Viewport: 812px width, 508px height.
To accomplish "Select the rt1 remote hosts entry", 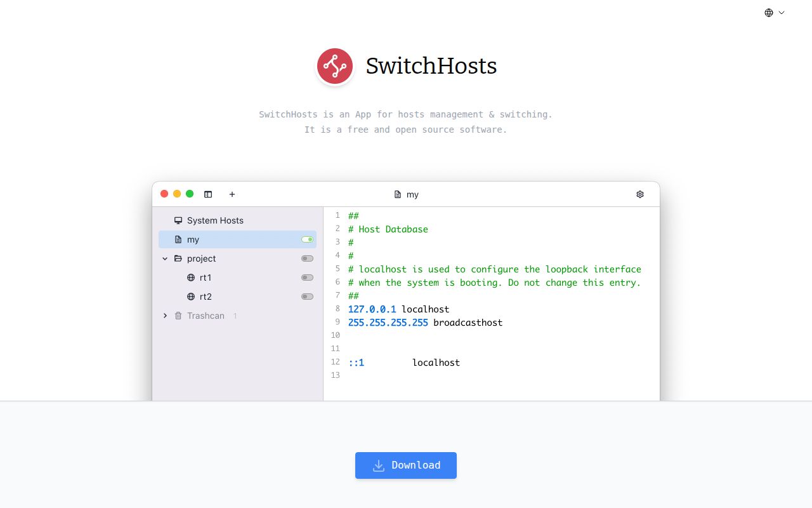I will point(237,277).
